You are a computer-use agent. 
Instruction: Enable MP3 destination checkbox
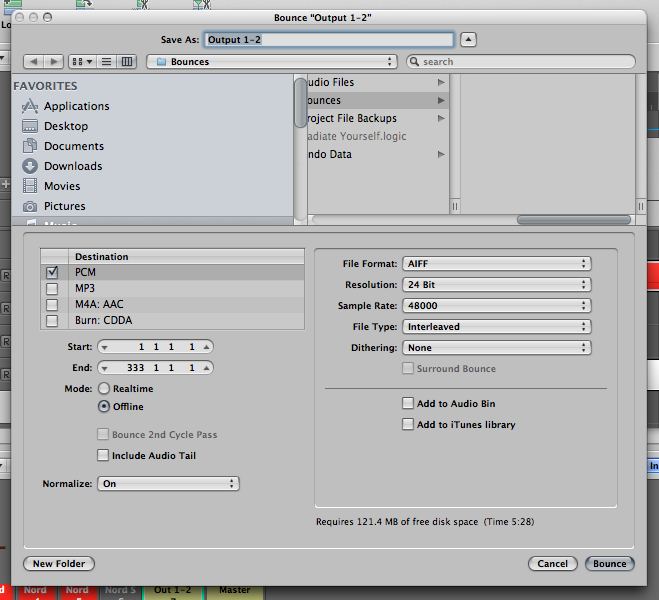[52, 289]
